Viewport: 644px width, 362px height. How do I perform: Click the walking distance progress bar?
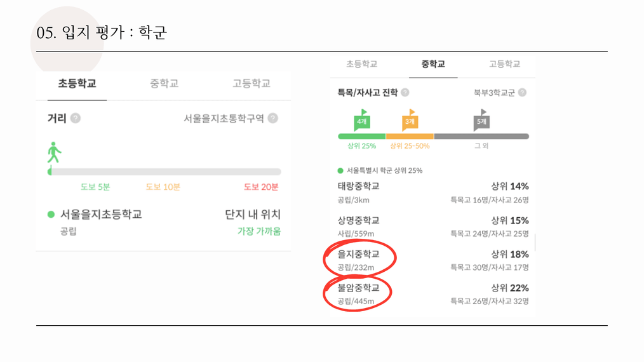click(x=164, y=171)
